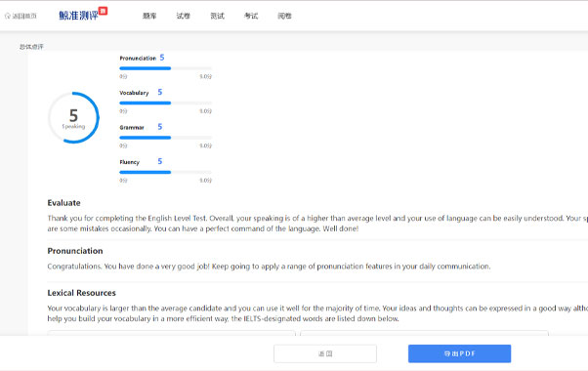Open the 题库 menu item

(x=149, y=16)
